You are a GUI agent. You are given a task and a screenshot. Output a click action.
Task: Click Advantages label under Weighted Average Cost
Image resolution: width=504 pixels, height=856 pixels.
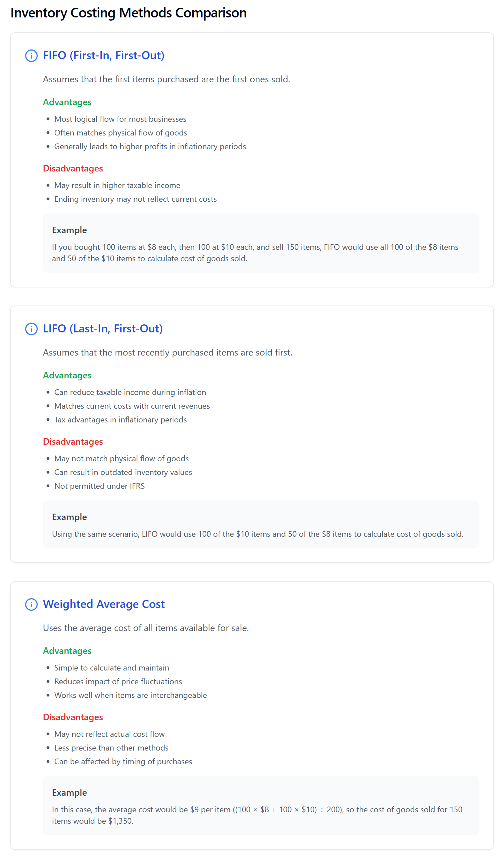67,651
